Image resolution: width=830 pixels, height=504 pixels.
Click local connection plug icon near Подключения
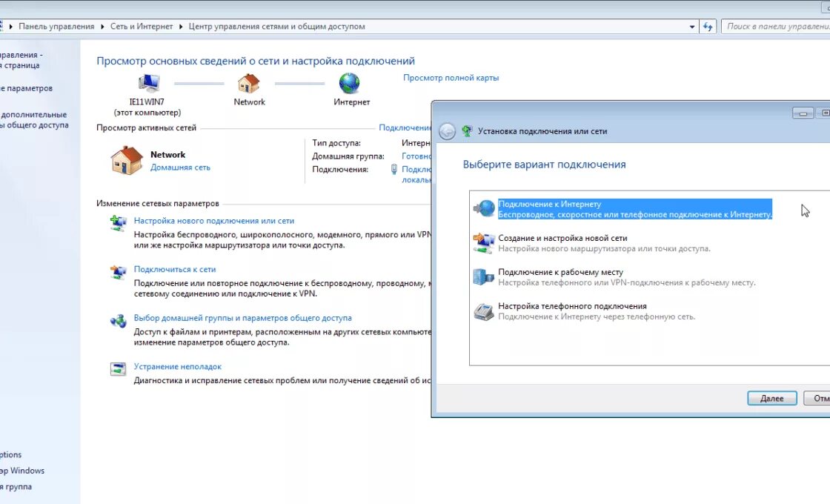394,170
